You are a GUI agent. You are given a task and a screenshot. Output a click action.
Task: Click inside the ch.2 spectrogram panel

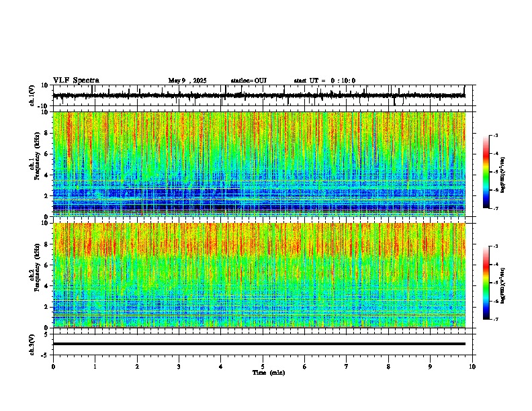(259, 275)
